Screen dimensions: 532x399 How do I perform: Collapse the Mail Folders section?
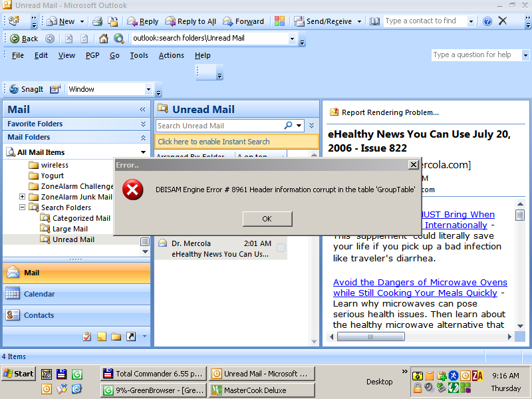click(143, 138)
